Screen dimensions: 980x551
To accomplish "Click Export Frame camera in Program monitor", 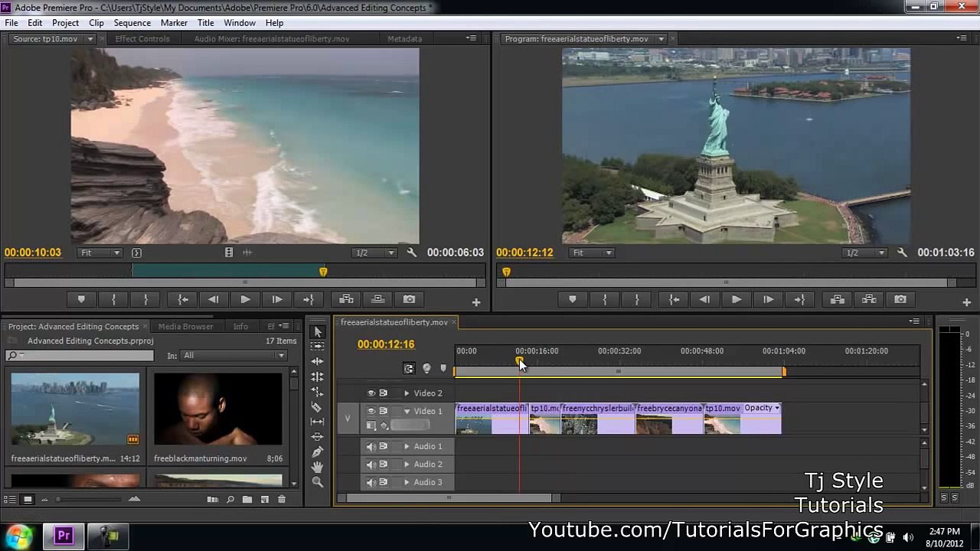I will click(x=900, y=299).
